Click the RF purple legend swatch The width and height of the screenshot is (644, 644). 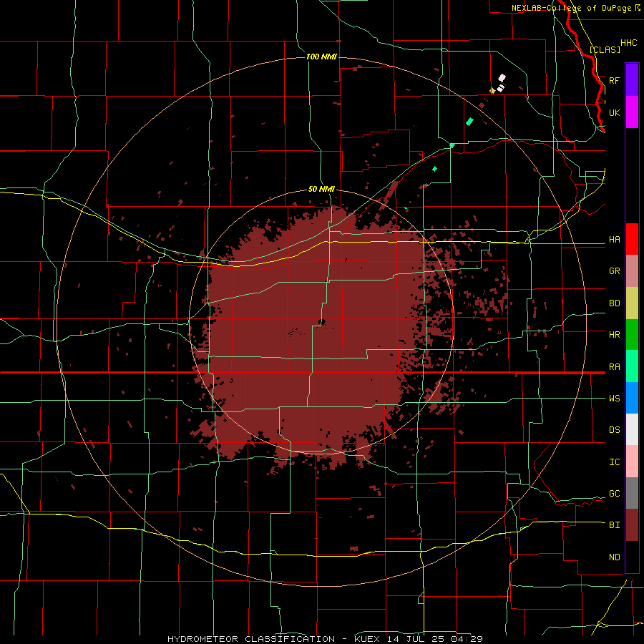632,80
